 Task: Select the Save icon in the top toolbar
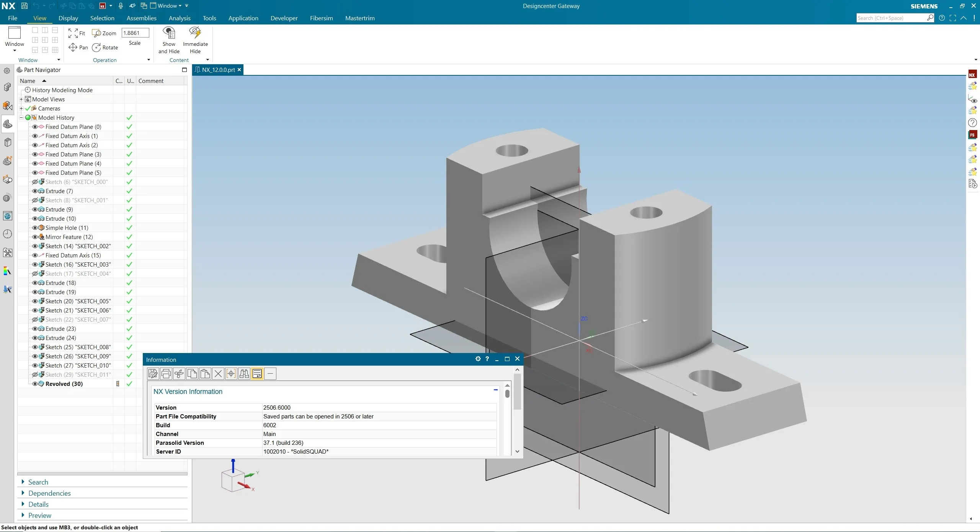(24, 5)
